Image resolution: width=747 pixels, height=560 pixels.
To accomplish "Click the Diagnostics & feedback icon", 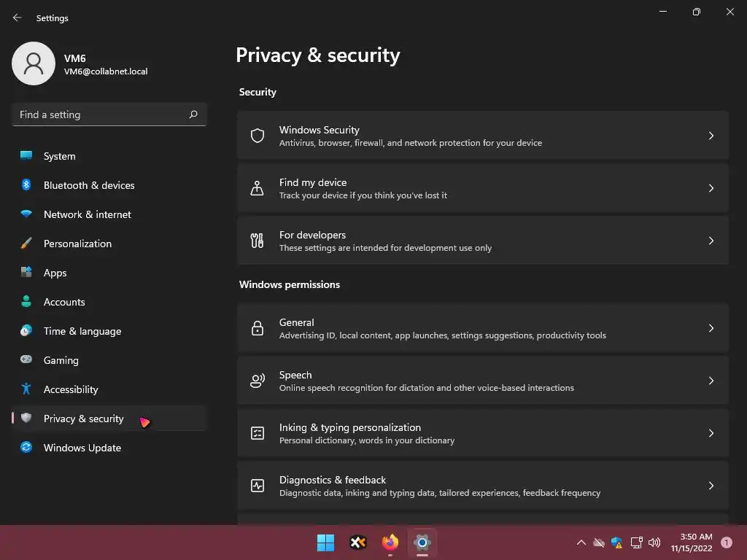I will click(x=257, y=486).
